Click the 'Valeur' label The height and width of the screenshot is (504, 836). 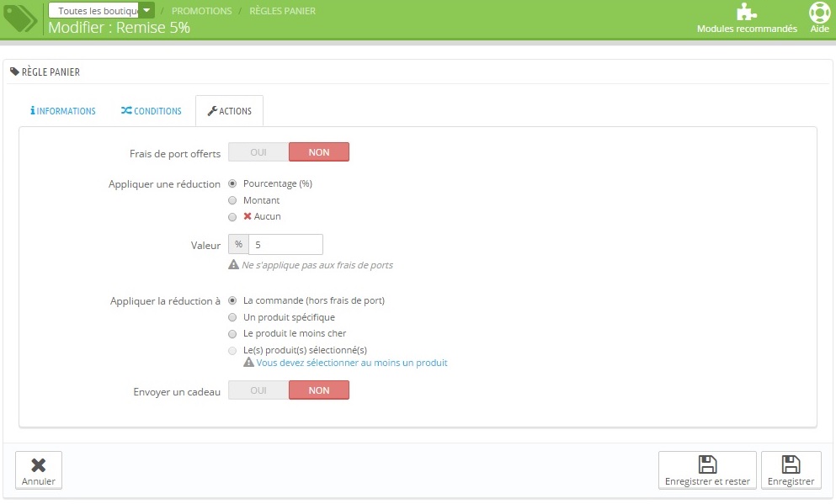(x=205, y=245)
